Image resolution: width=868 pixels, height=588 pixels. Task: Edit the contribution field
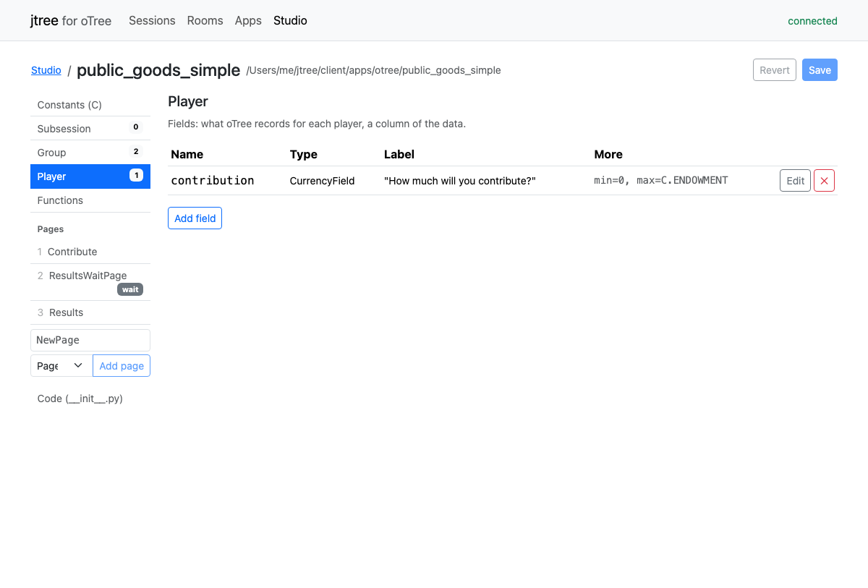tap(795, 181)
